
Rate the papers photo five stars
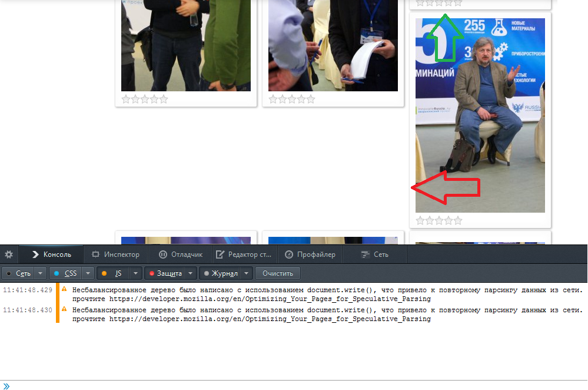point(311,100)
